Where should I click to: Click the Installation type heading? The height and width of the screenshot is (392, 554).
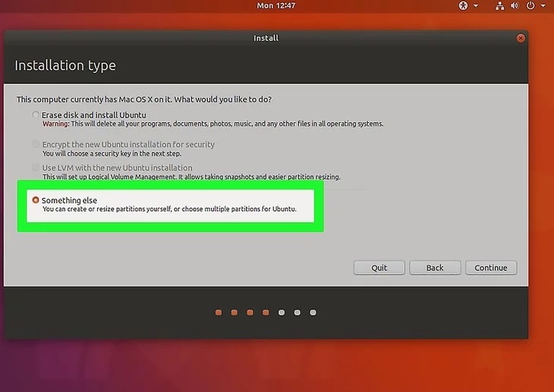[66, 66]
